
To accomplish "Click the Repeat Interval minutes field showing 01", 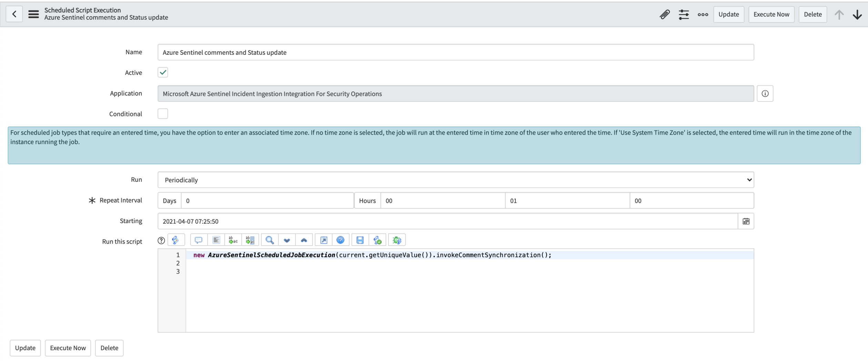I will (x=567, y=200).
